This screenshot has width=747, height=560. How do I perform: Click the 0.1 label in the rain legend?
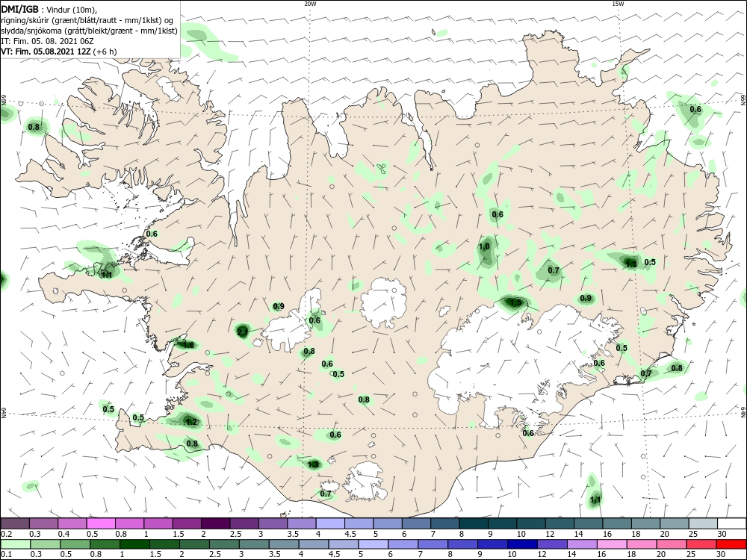click(6, 555)
